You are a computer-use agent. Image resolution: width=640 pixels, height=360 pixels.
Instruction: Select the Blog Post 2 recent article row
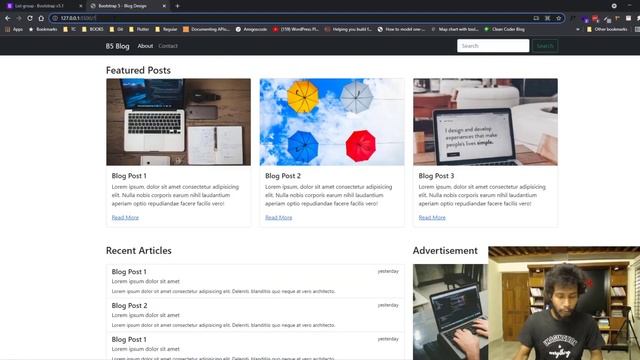(x=255, y=315)
